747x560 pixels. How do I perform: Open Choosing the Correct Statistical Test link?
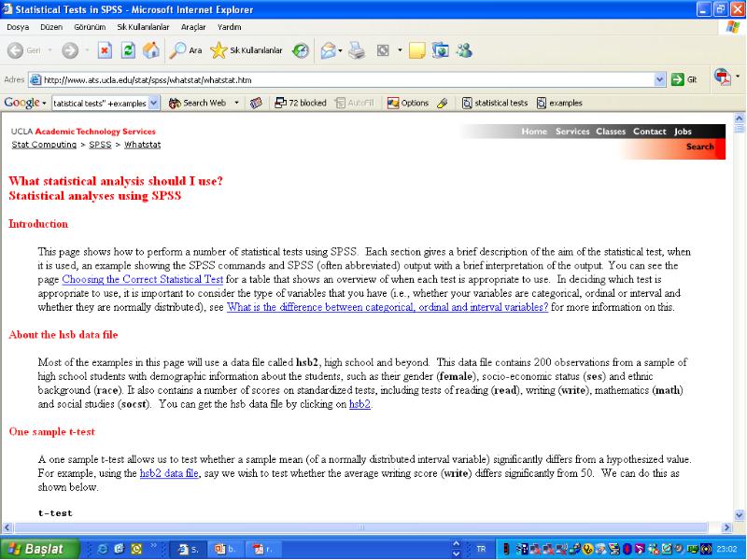[143, 279]
